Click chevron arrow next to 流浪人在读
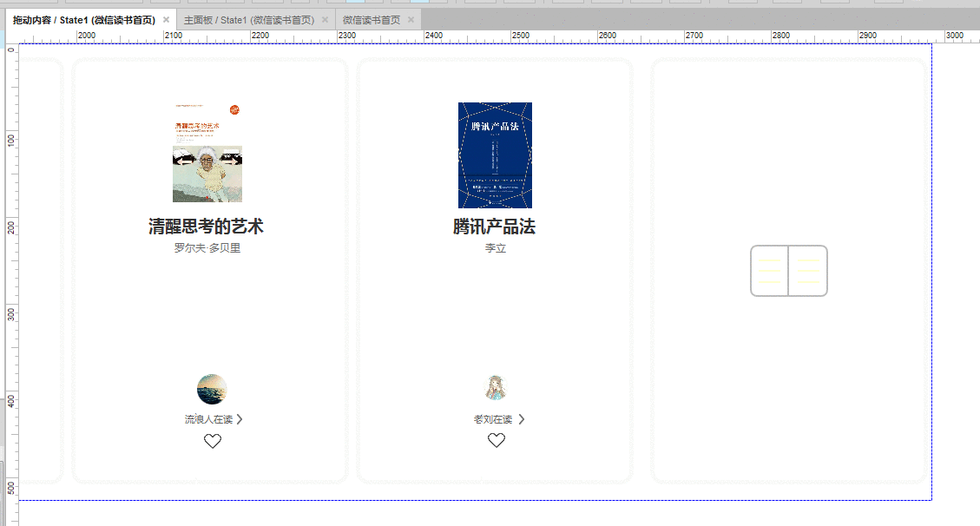This screenshot has height=526, width=980. coord(240,419)
